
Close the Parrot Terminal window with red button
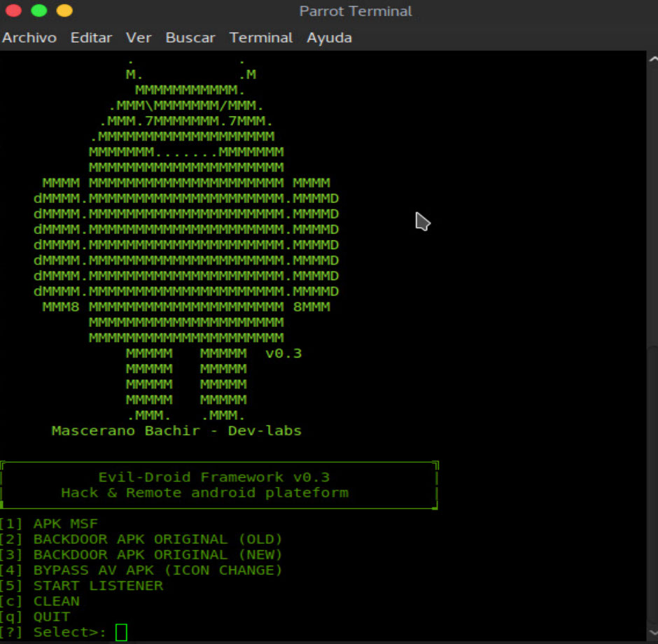tap(13, 10)
